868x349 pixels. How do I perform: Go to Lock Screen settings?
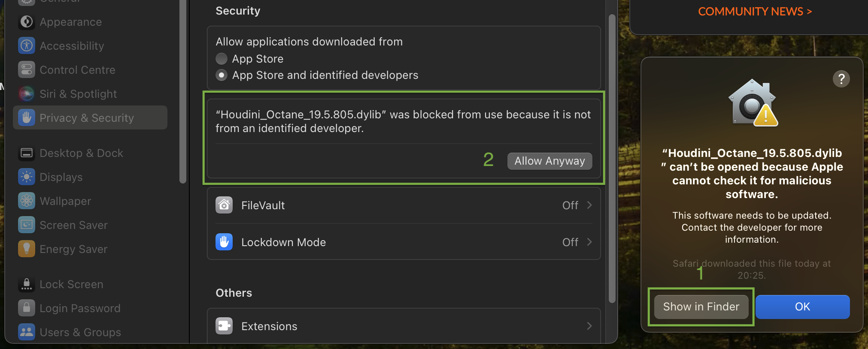coord(71,284)
